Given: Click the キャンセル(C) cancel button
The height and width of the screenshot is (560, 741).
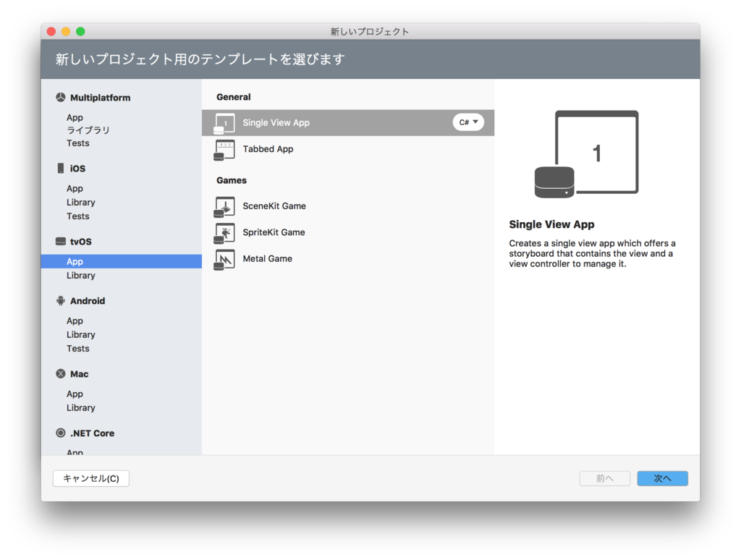Looking at the screenshot, I should pyautogui.click(x=90, y=478).
